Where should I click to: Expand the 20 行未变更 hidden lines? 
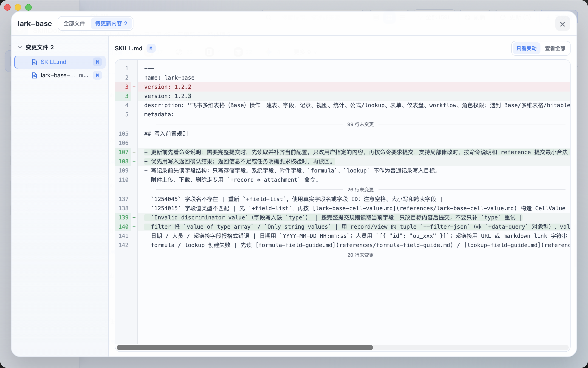[x=360, y=255]
